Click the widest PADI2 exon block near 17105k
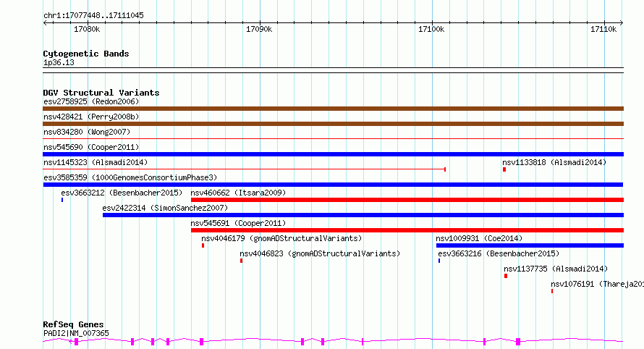 (x=518, y=342)
